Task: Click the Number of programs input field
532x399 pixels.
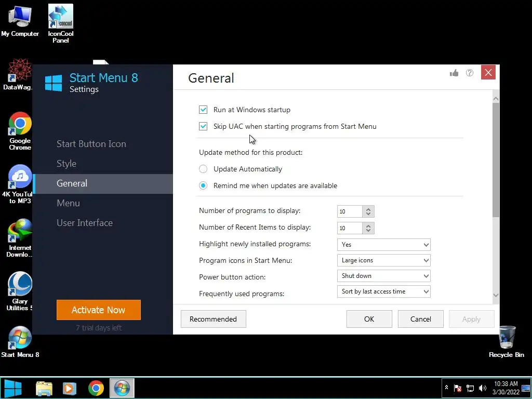Action: (350, 211)
